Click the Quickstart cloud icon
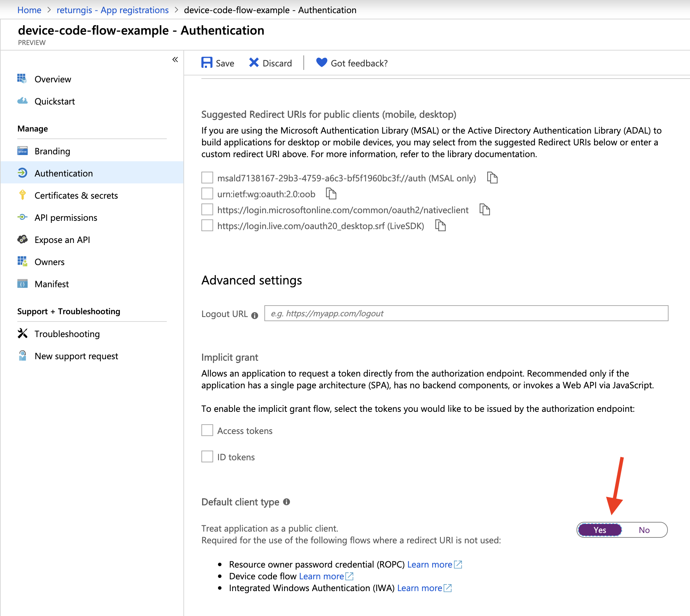Image resolution: width=690 pixels, height=616 pixels. click(x=22, y=101)
